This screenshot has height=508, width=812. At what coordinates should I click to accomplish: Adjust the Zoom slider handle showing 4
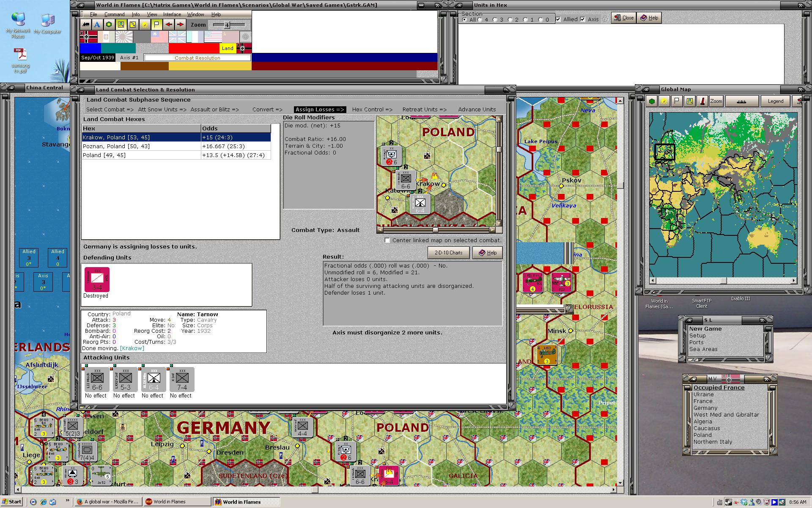point(227,25)
